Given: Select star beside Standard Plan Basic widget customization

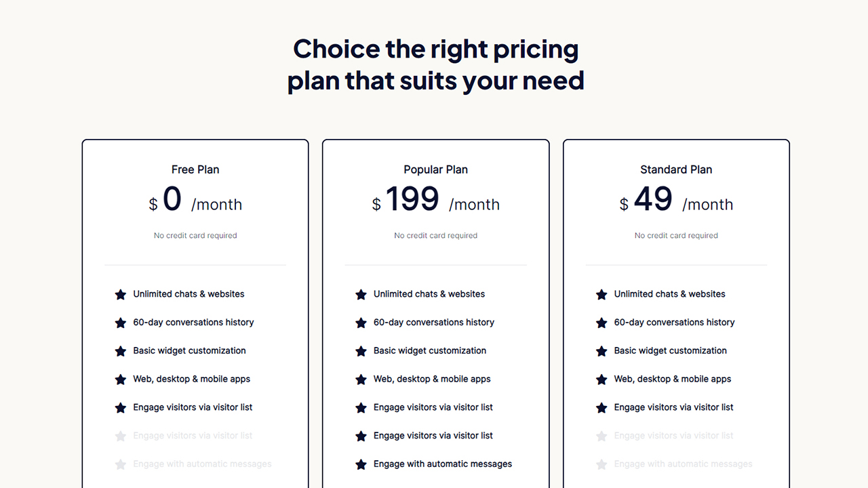Looking at the screenshot, I should [x=601, y=351].
